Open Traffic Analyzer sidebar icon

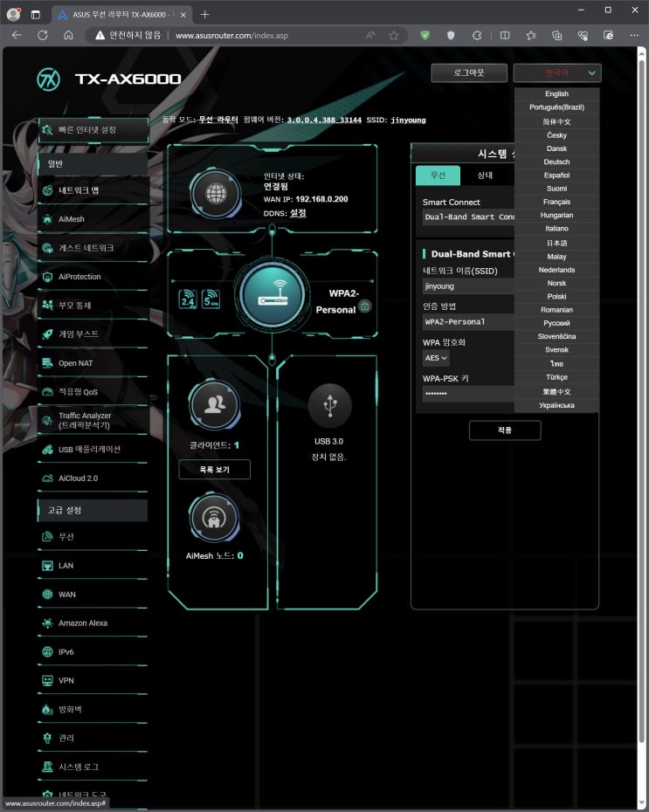pos(48,420)
